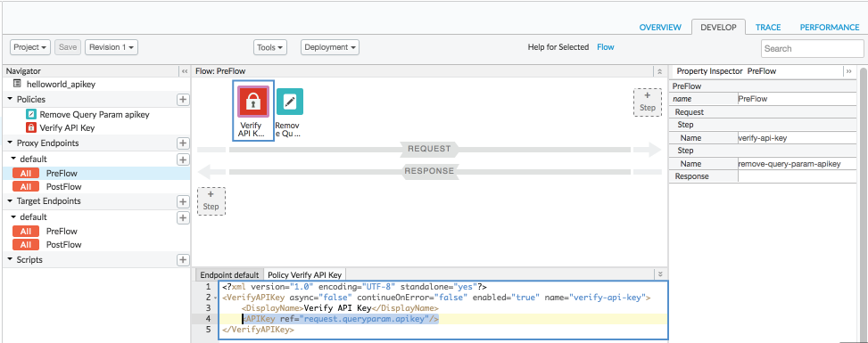
Task: Focus the Search input field
Action: pyautogui.click(x=812, y=49)
